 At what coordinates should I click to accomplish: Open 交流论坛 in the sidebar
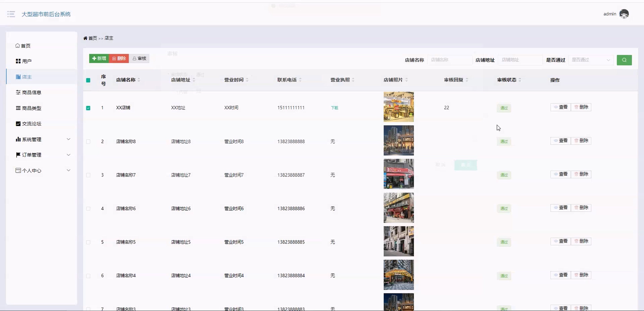click(31, 124)
